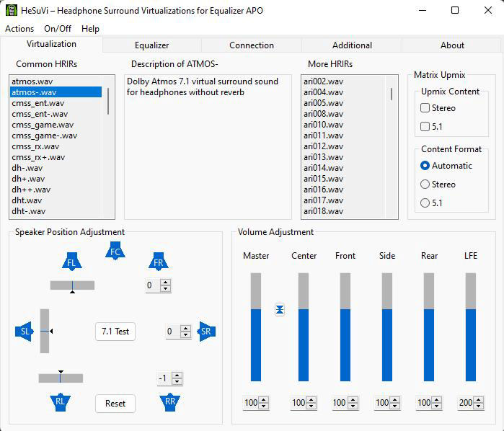
Task: Increase the side speaker angle value
Action: tap(185, 328)
